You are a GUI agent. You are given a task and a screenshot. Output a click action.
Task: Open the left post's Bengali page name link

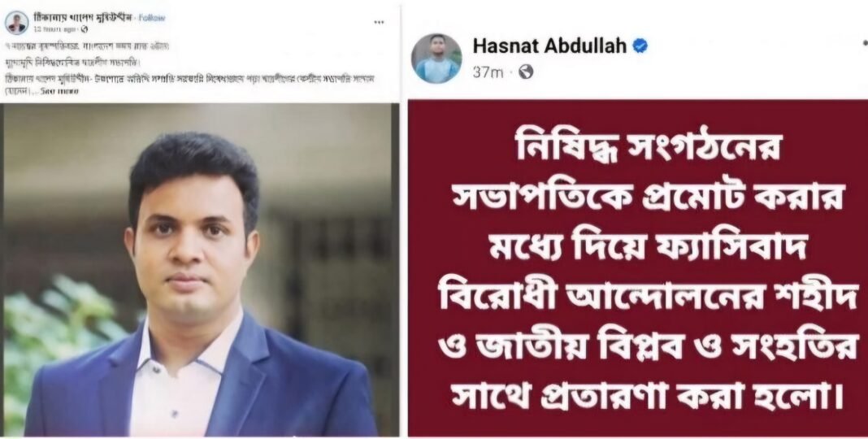point(83,17)
